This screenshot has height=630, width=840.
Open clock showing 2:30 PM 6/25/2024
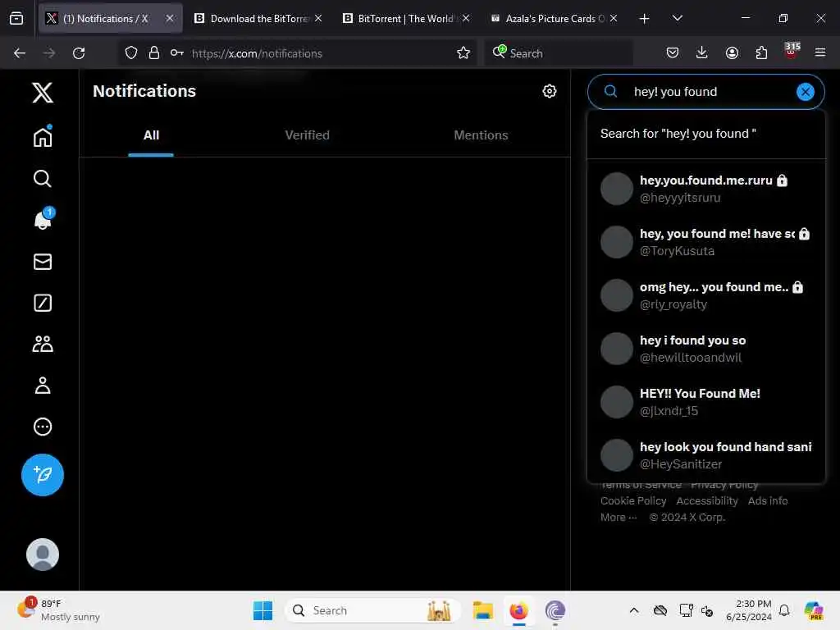click(x=748, y=610)
